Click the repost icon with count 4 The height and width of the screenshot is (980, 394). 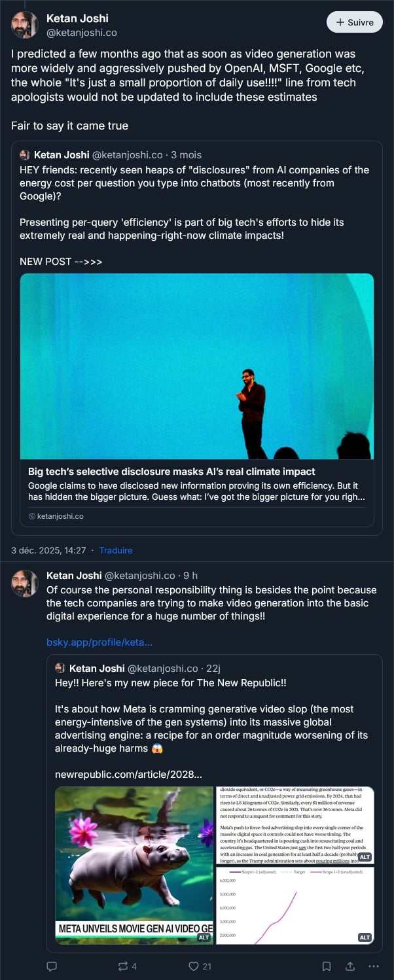click(122, 966)
